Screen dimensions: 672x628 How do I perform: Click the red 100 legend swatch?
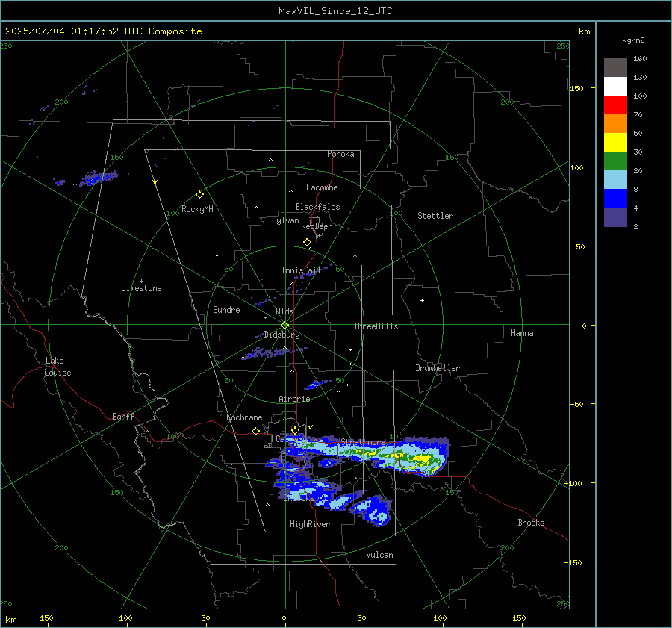point(615,105)
